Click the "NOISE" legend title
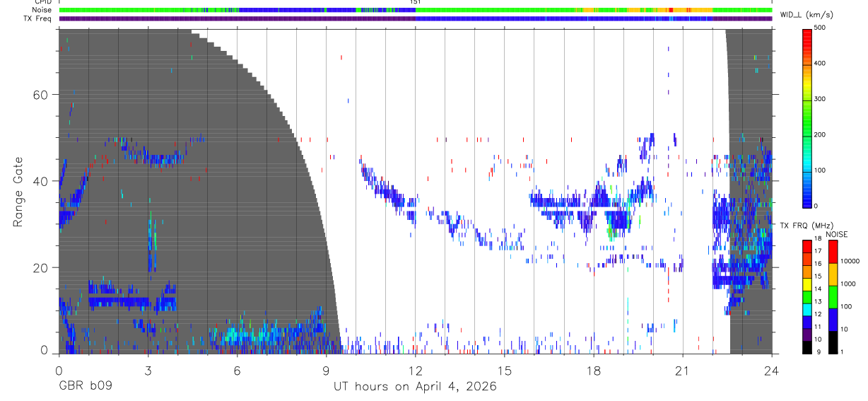Viewport: 868px width, 401px height. 836,234
